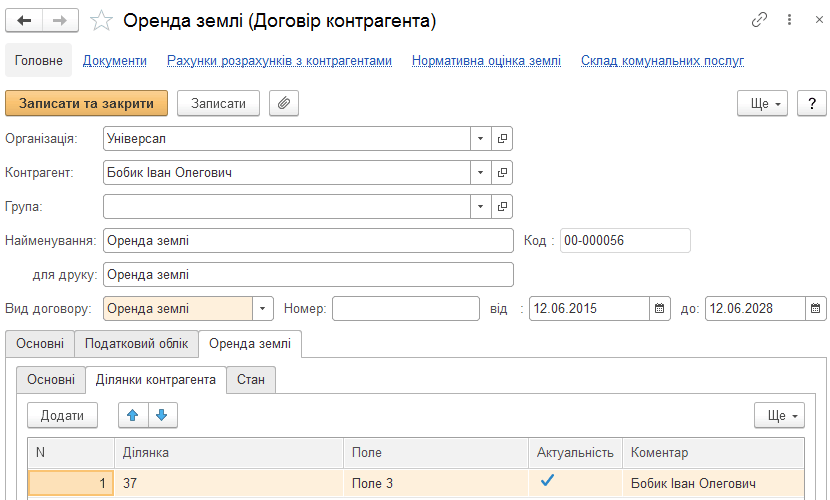830x500 pixels.
Task: Toggle Актуальність checkmark for row 1
Action: [x=547, y=480]
